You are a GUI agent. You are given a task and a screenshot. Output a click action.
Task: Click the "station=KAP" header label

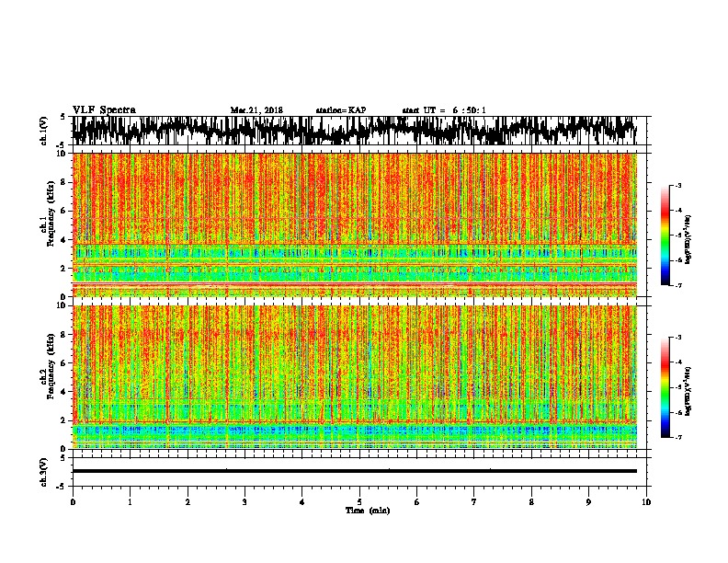click(341, 110)
